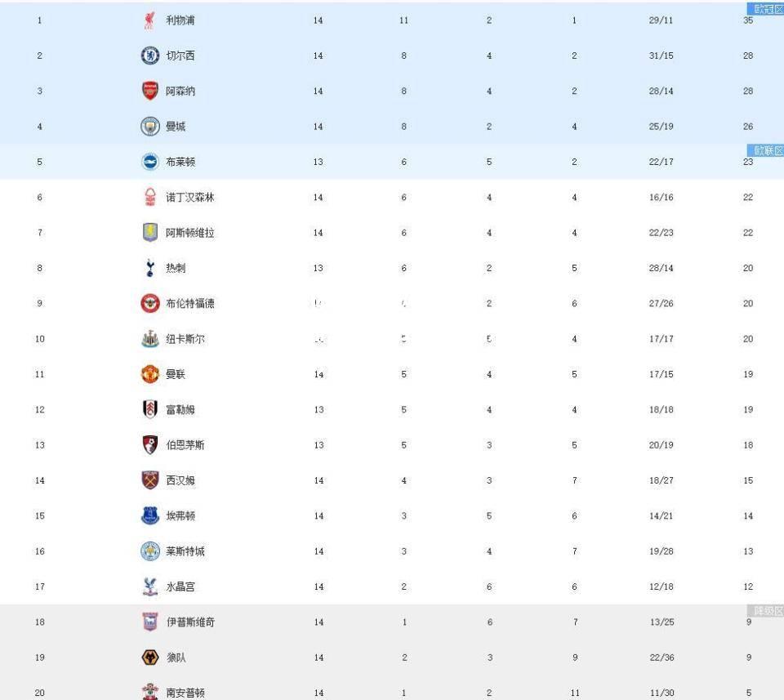Open team link 莱斯特城

pyautogui.click(x=185, y=551)
